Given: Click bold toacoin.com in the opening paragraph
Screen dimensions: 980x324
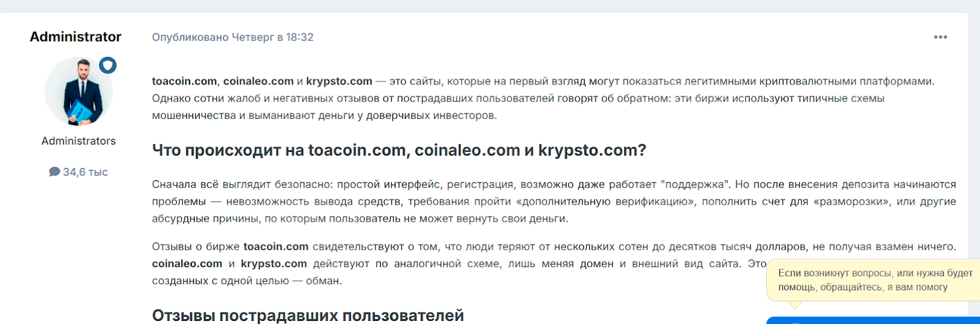Looking at the screenshot, I should point(184,81).
